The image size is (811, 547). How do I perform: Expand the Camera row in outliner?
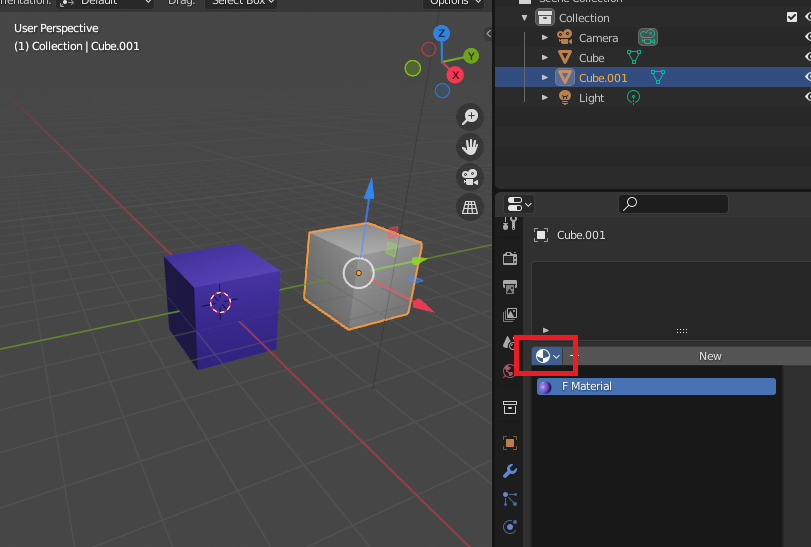pos(545,37)
